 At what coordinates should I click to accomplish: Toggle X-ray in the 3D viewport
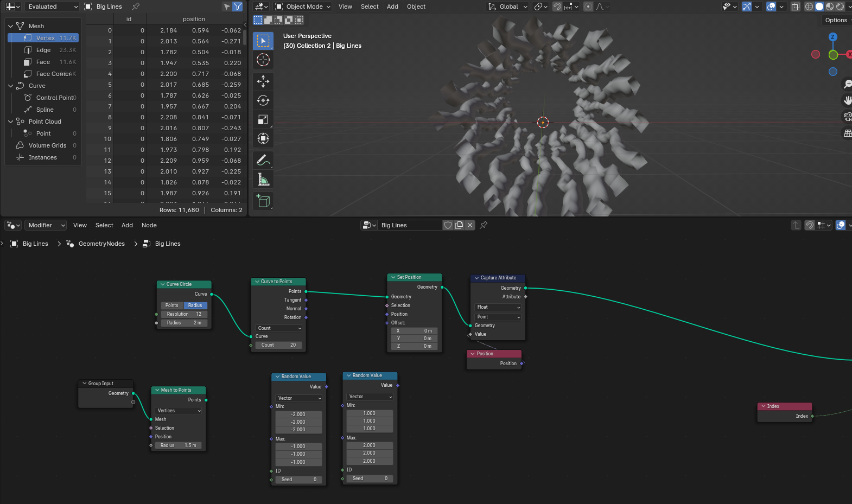click(x=796, y=7)
